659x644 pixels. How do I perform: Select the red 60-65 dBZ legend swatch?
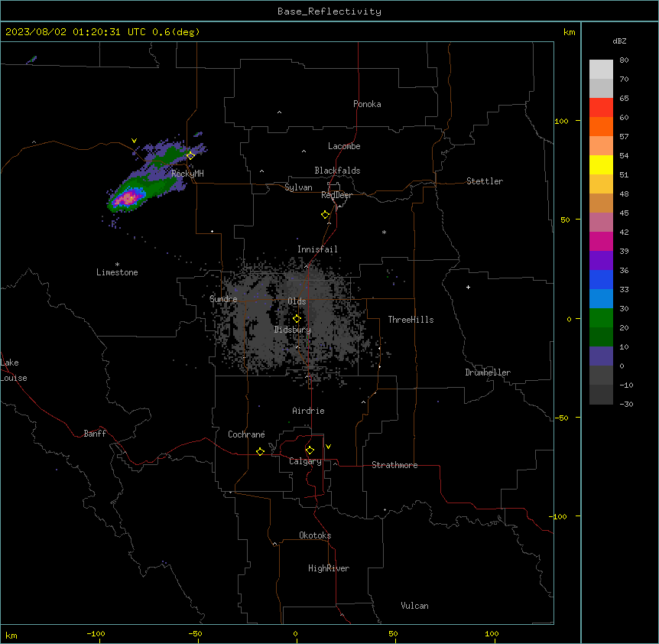[x=601, y=107]
